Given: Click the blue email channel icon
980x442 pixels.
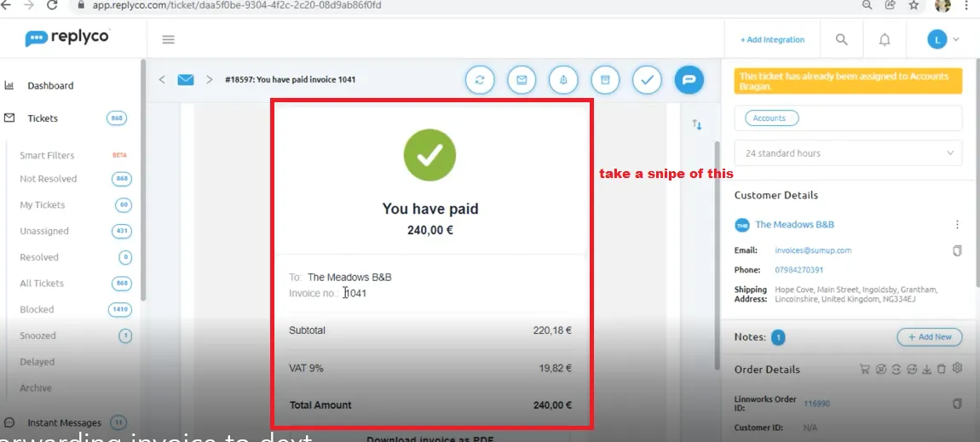Looking at the screenshot, I should [x=186, y=80].
